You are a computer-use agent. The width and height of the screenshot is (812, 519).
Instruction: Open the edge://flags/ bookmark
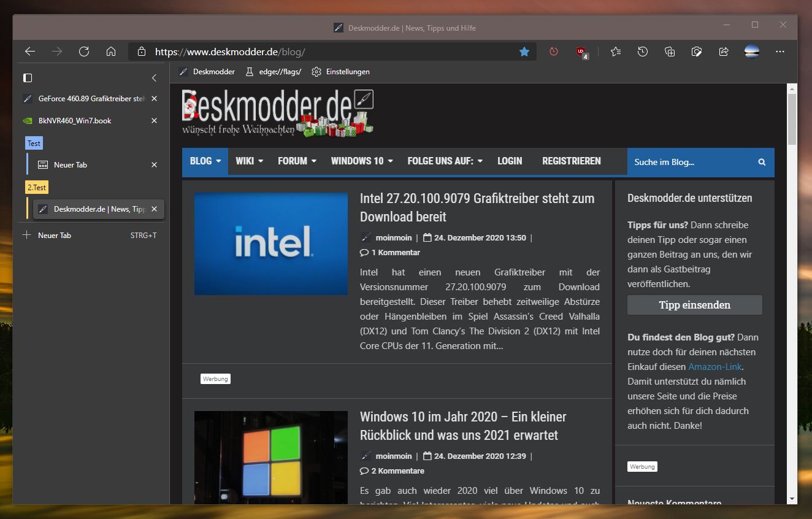(274, 72)
